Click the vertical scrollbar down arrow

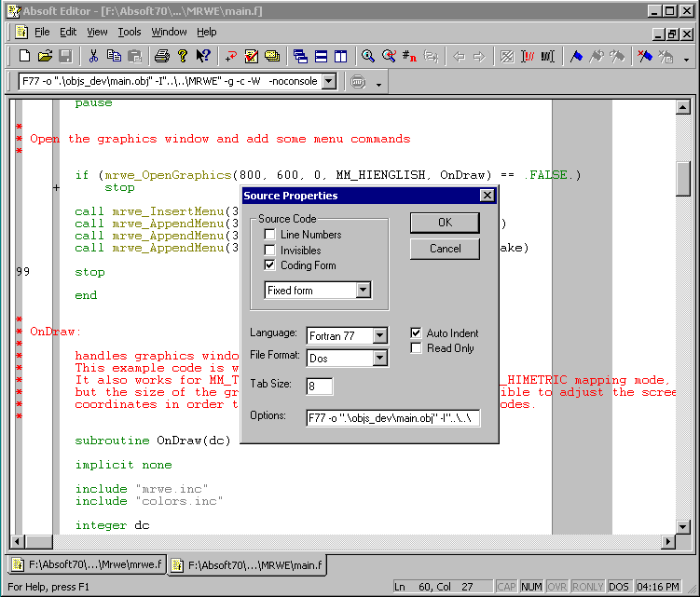click(x=683, y=526)
